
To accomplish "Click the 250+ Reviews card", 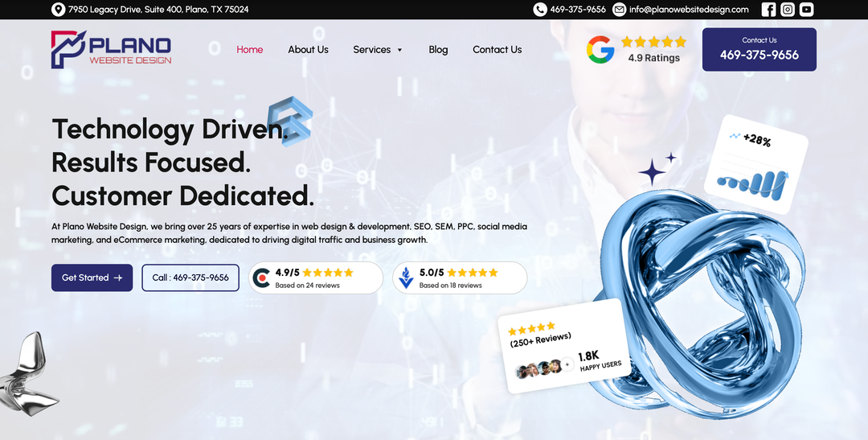I will point(564,346).
